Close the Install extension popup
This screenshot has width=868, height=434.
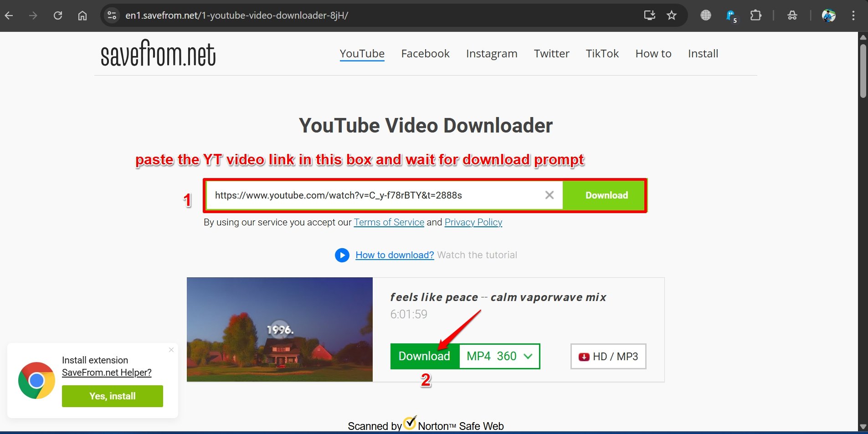pyautogui.click(x=171, y=350)
